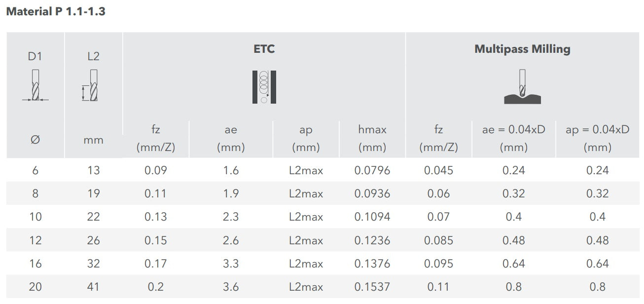Click the 0.1537 hmax cell
This screenshot has height=304, width=644.
[372, 287]
